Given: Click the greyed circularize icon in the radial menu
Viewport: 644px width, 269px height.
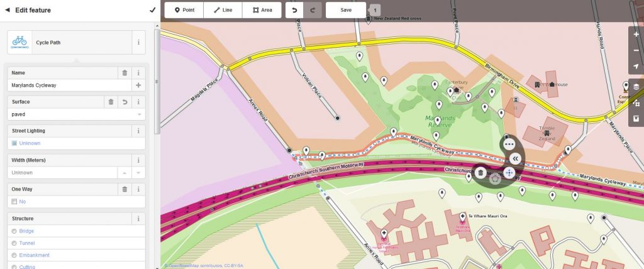Looking at the screenshot, I should click(x=496, y=178).
